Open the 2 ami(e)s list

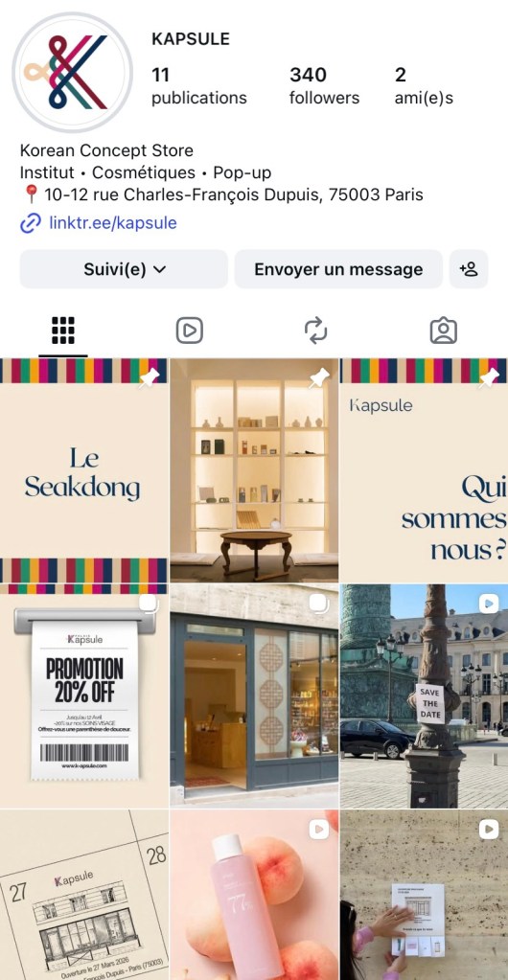tap(424, 85)
